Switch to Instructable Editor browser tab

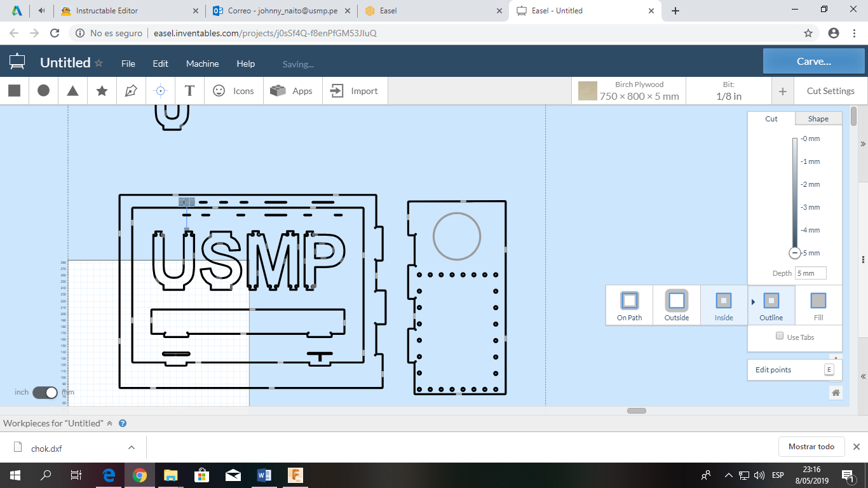[128, 11]
